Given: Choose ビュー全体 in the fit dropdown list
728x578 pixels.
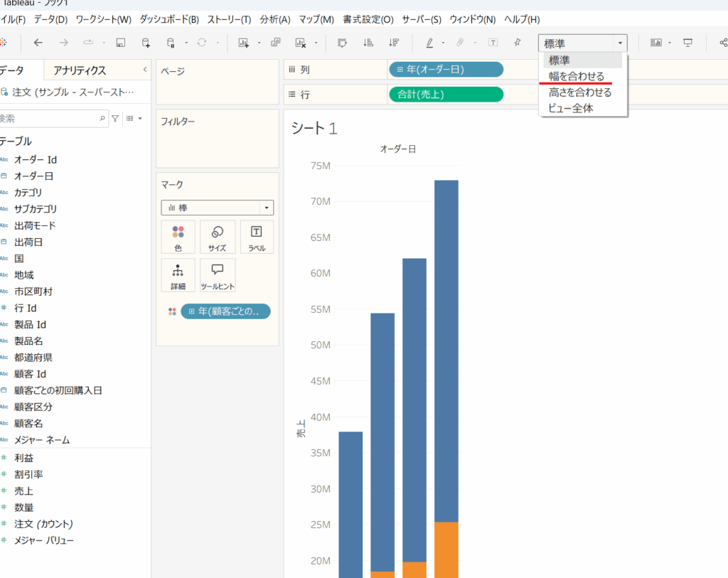Looking at the screenshot, I should pyautogui.click(x=570, y=108).
